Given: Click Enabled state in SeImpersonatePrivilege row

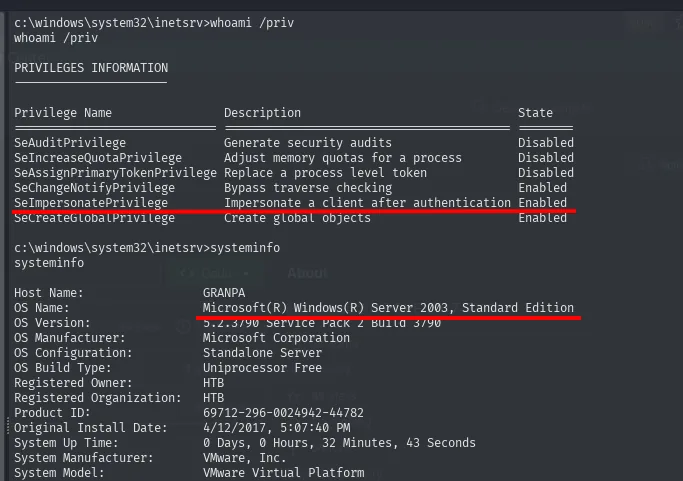Looking at the screenshot, I should [x=542, y=203].
